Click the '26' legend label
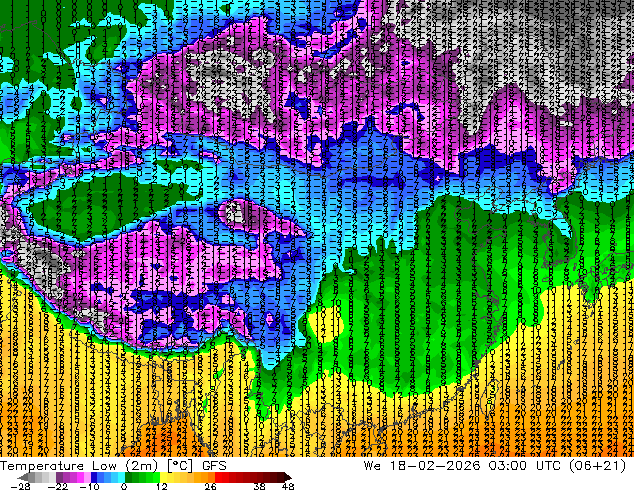The width and height of the screenshot is (634, 490). click(210, 486)
